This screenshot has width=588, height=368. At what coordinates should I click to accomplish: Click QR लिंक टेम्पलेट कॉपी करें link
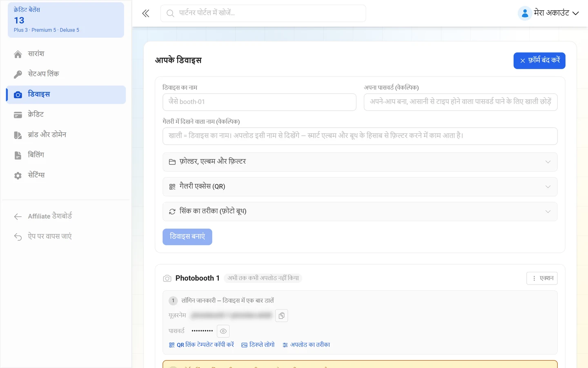click(201, 345)
